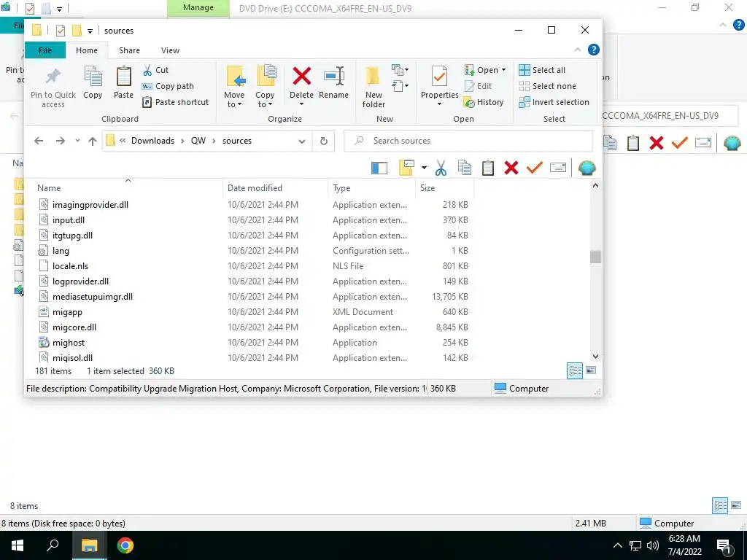Screen dimensions: 747x560
Task: Open the File tab
Action: pyautogui.click(x=44, y=50)
